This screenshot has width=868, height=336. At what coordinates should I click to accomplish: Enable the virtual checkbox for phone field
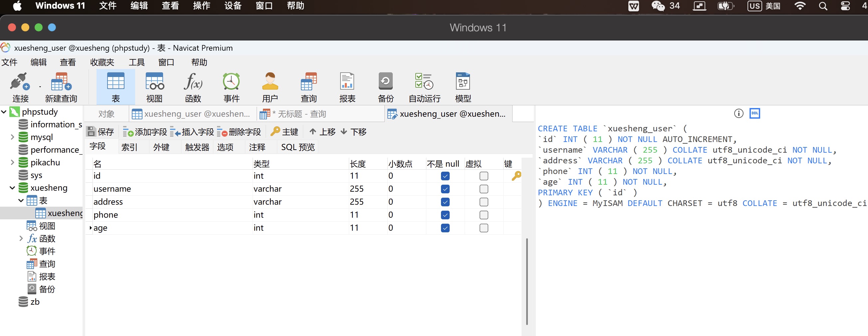pyautogui.click(x=484, y=215)
